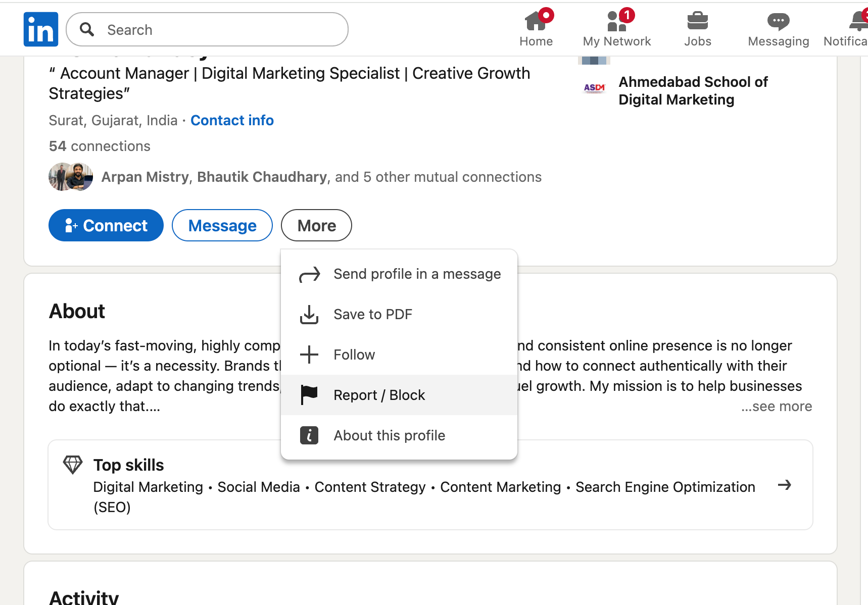Go to Jobs briefcase icon
The height and width of the screenshot is (605, 868).
point(697,22)
